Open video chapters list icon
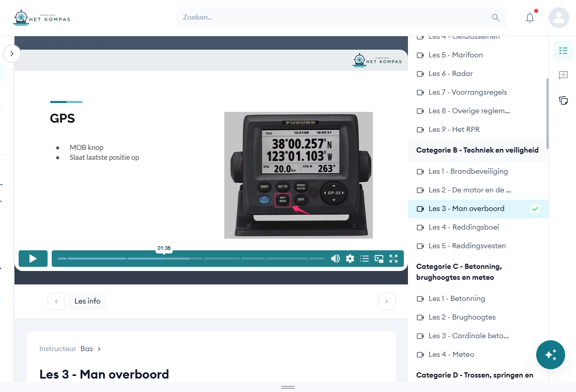 click(365, 259)
